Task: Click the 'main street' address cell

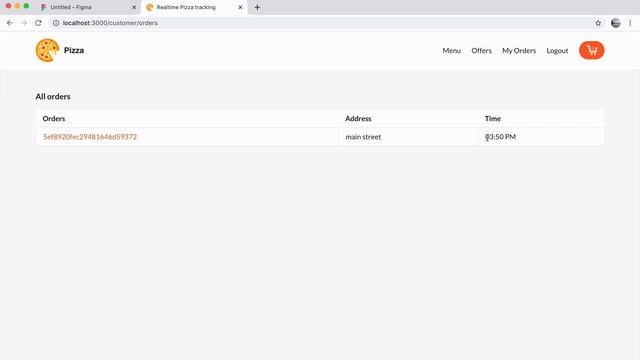Action: pyautogui.click(x=408, y=137)
